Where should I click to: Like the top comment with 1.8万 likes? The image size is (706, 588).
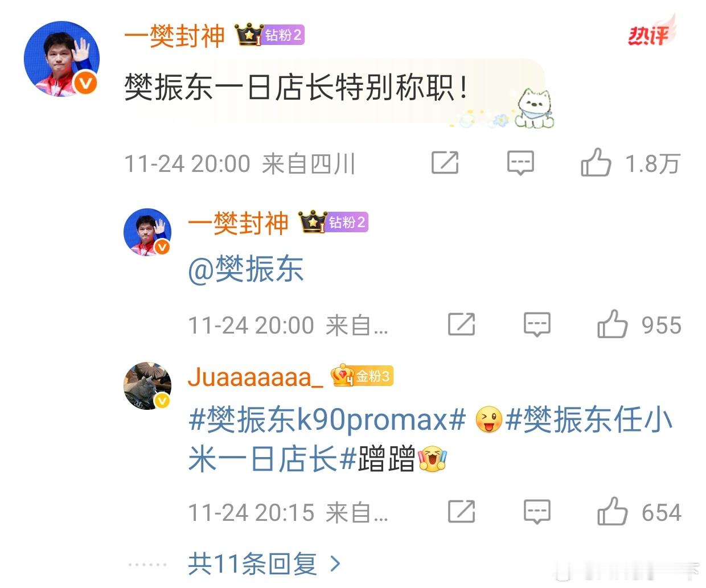tap(596, 163)
